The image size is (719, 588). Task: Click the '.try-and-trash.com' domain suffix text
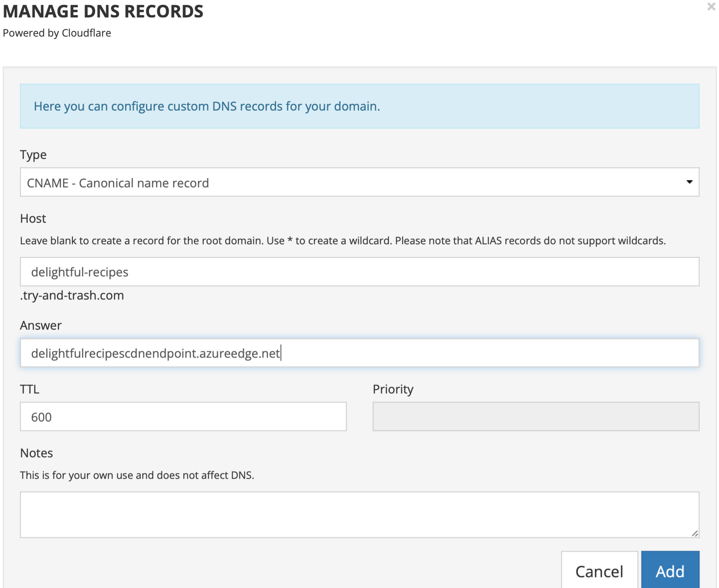72,295
